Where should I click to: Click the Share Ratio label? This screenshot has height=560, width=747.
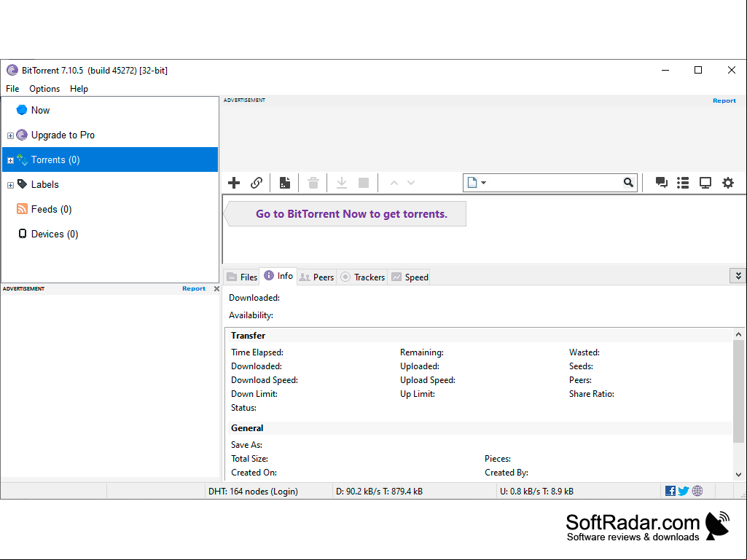(591, 394)
